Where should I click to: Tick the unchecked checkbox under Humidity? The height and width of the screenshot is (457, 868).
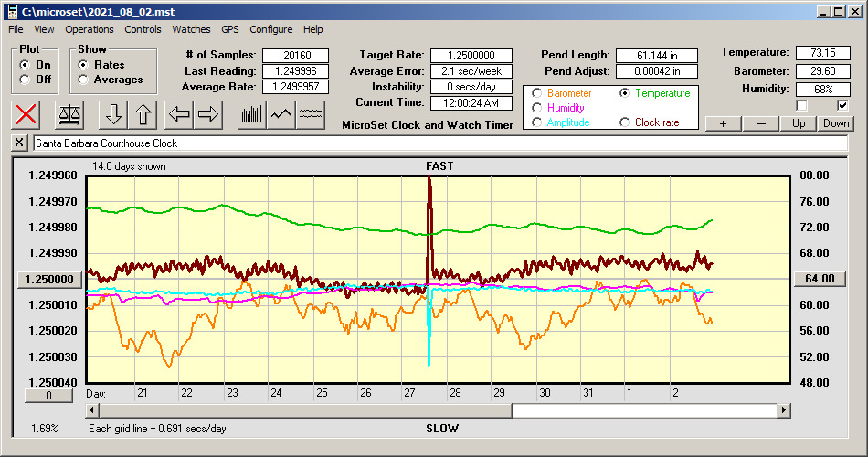[801, 105]
